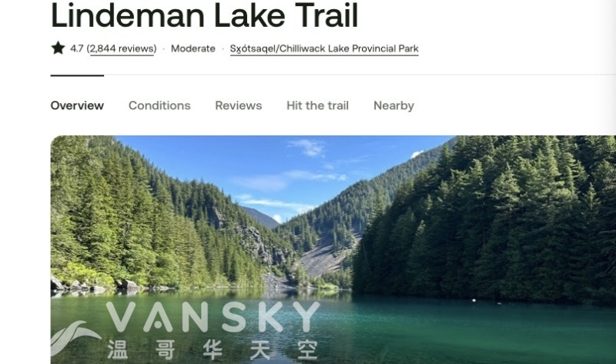Select the Overview tab
The height and width of the screenshot is (364, 616).
click(77, 105)
